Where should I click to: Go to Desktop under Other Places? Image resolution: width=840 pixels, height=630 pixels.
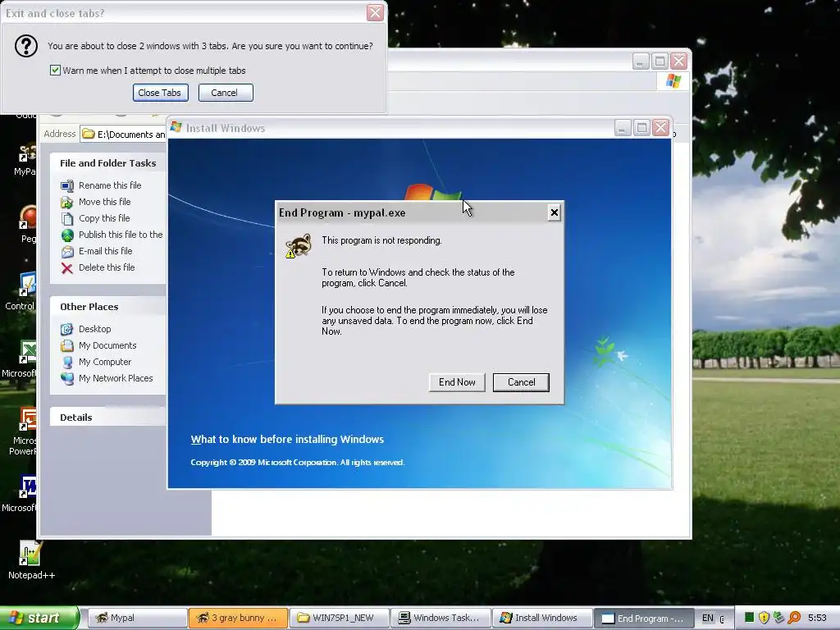[x=95, y=329]
